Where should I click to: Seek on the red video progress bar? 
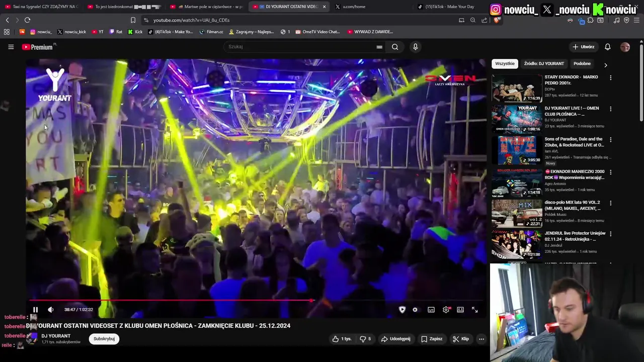point(257,301)
